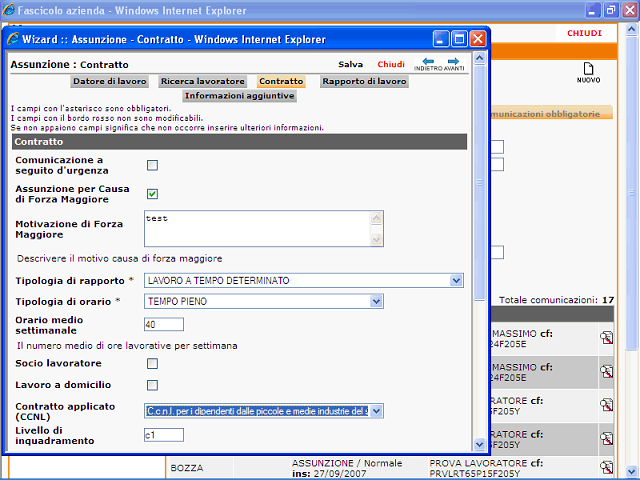
Task: Go back with the INDIETRO arrow
Action: click(428, 64)
